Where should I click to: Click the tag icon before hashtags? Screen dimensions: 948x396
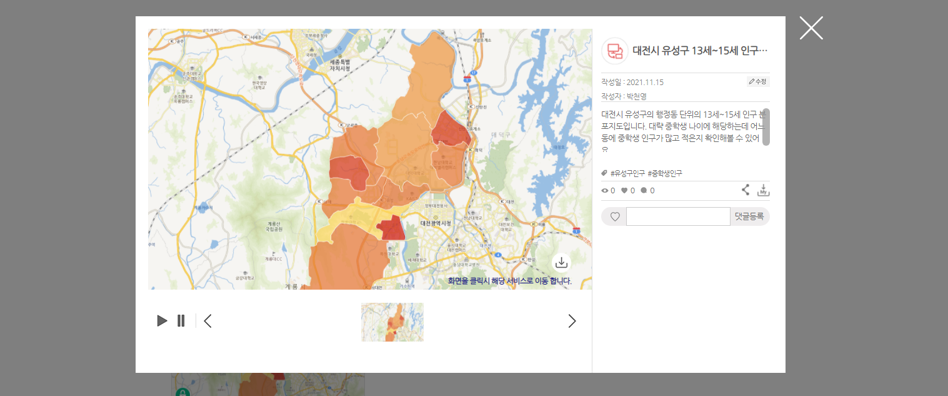[x=605, y=173]
